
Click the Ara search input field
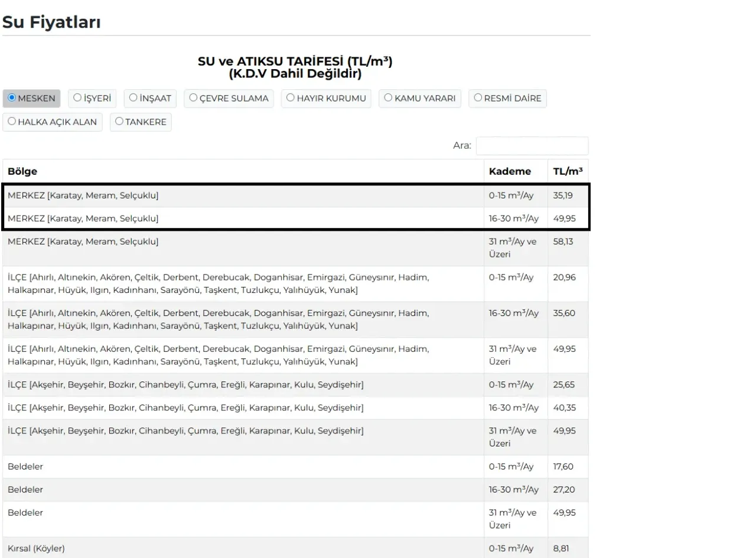[532, 146]
